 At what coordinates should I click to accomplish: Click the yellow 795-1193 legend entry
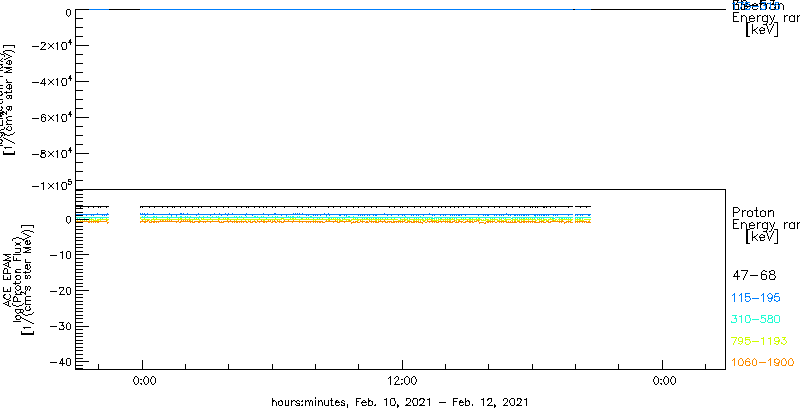(x=760, y=341)
